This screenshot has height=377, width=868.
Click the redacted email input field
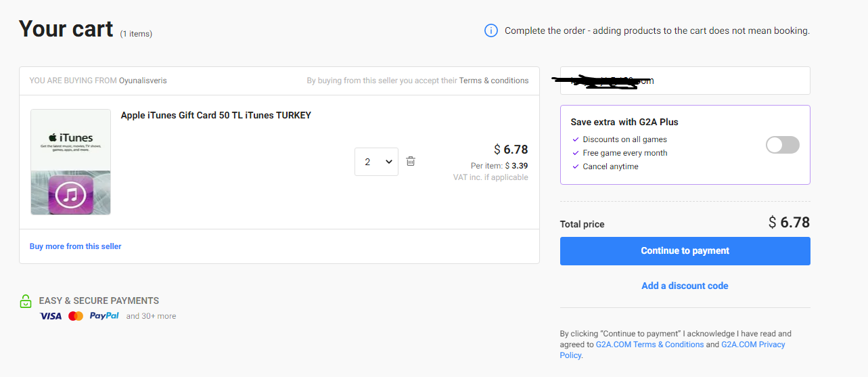point(685,81)
